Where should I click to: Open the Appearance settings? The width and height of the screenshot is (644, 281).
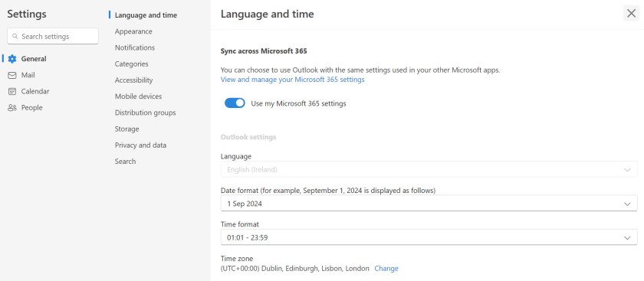click(133, 31)
